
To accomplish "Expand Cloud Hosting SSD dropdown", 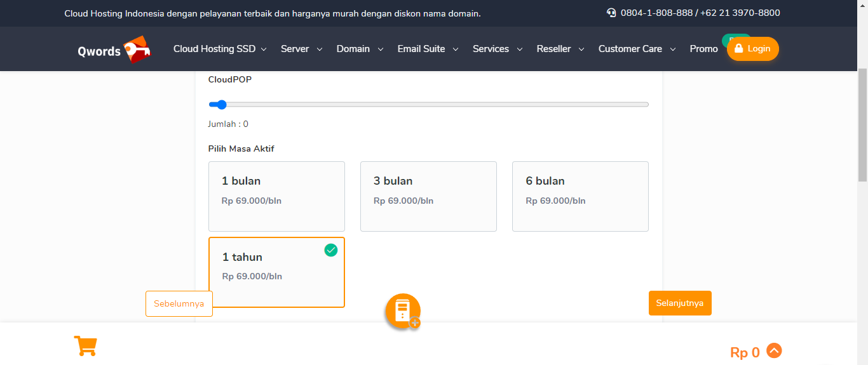I will pyautogui.click(x=220, y=49).
